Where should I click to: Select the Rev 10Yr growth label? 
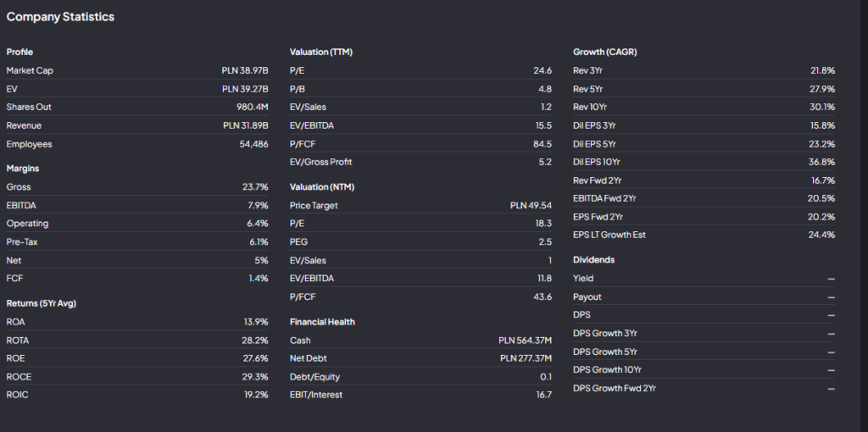pos(592,108)
